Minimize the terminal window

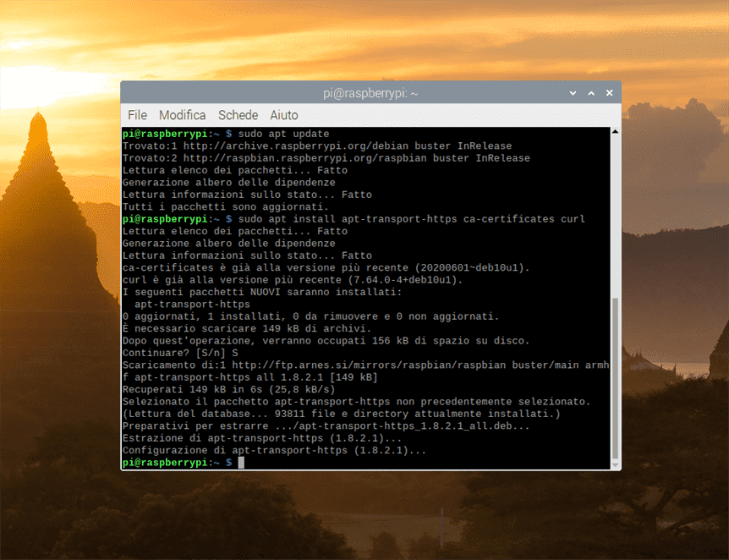coord(574,93)
